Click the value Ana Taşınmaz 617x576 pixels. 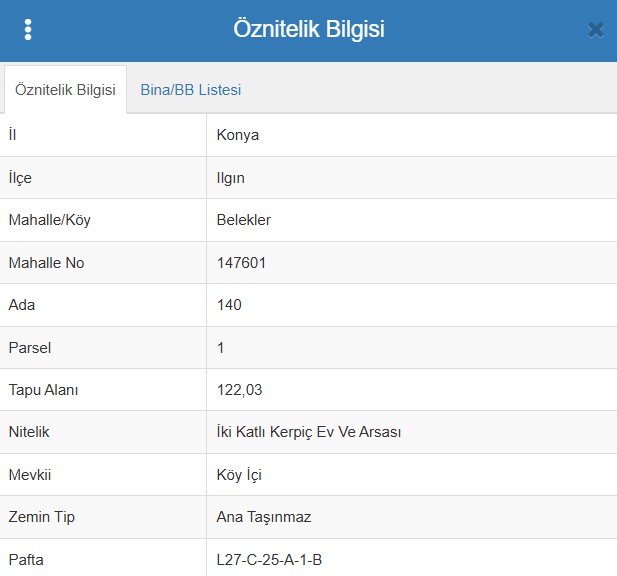264,517
